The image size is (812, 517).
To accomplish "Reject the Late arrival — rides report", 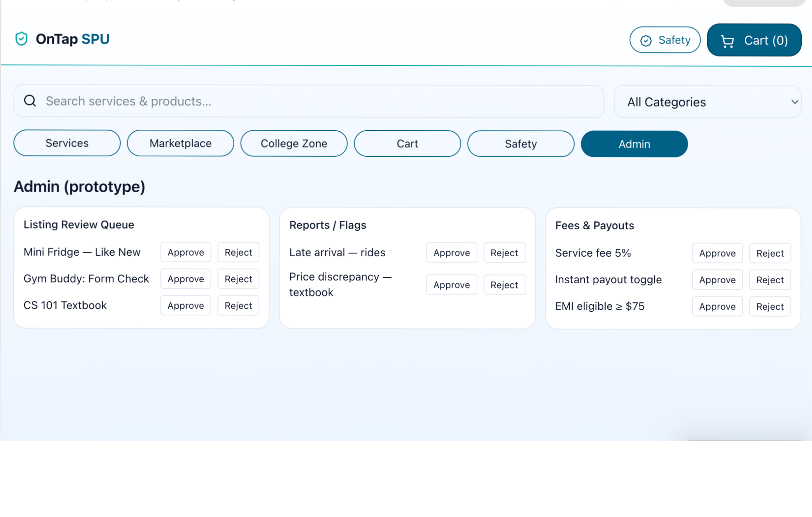I will tap(504, 253).
